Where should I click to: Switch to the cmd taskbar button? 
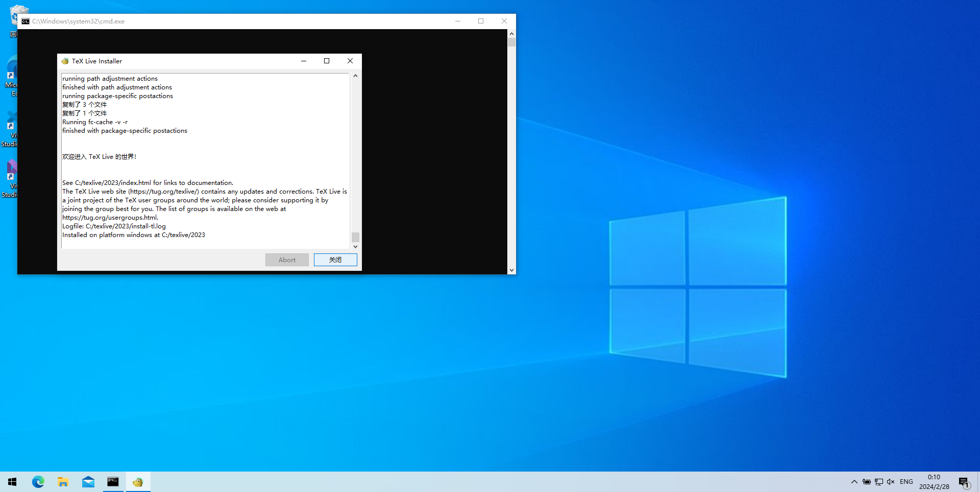[x=113, y=482]
